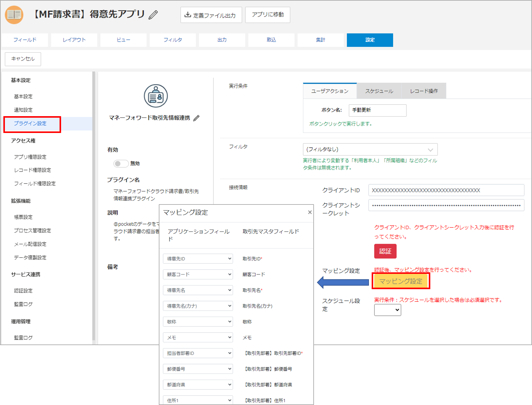Open 監査ログ under サービス連携
532x405 pixels.
point(23,304)
